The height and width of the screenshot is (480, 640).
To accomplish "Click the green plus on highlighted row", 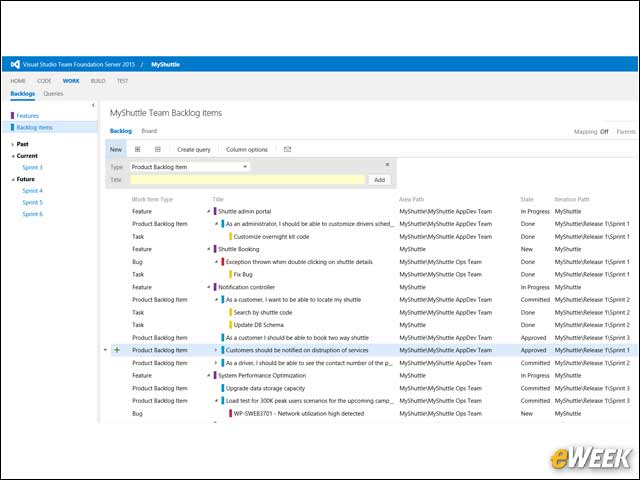I will point(117,350).
